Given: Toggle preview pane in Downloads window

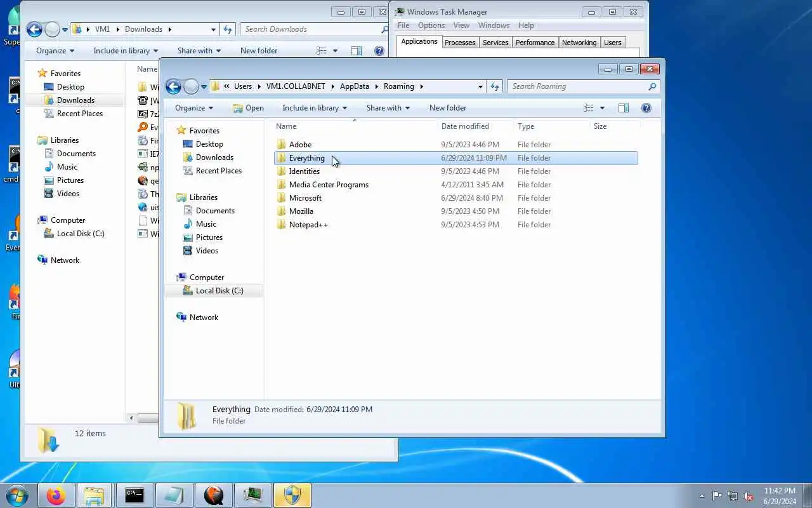Looking at the screenshot, I should (357, 51).
